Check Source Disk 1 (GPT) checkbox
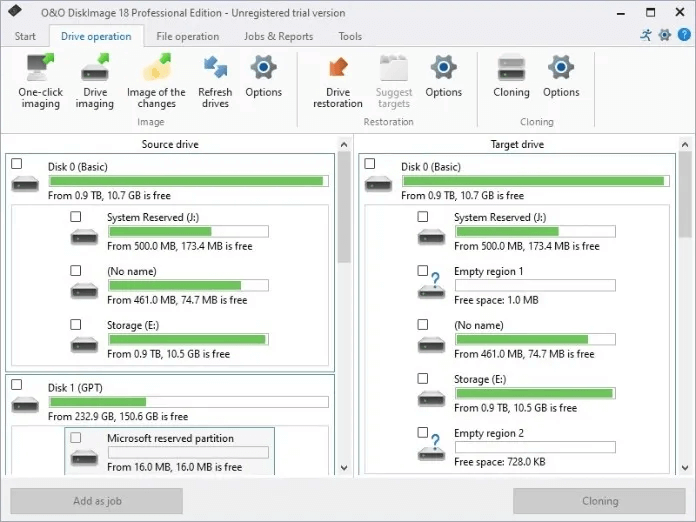The image size is (696, 522). click(16, 384)
